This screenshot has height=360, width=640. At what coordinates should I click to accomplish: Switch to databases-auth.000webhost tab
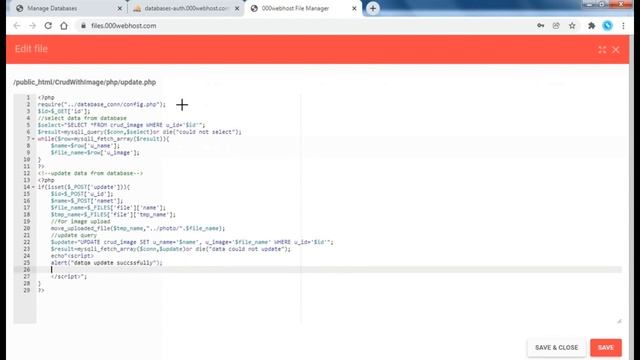tap(186, 8)
